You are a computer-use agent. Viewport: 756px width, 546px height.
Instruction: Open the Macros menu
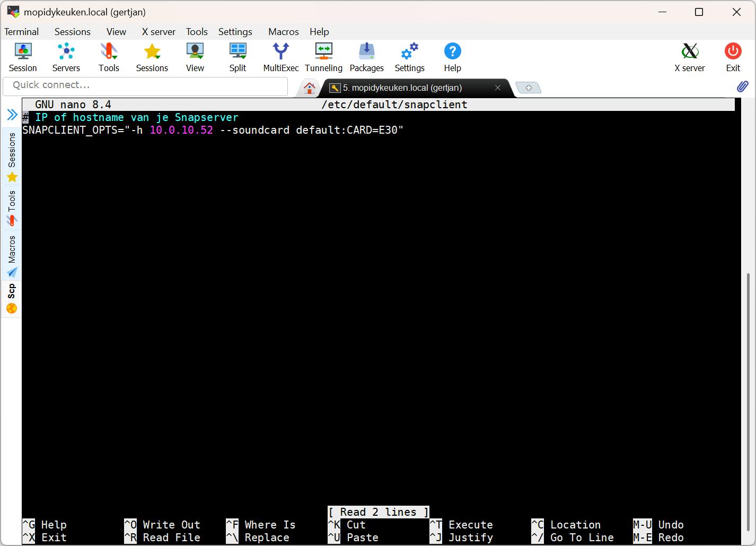pos(284,32)
